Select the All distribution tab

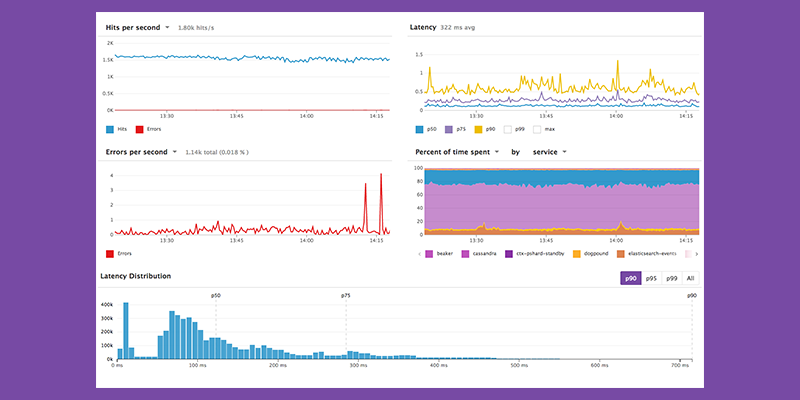690,279
